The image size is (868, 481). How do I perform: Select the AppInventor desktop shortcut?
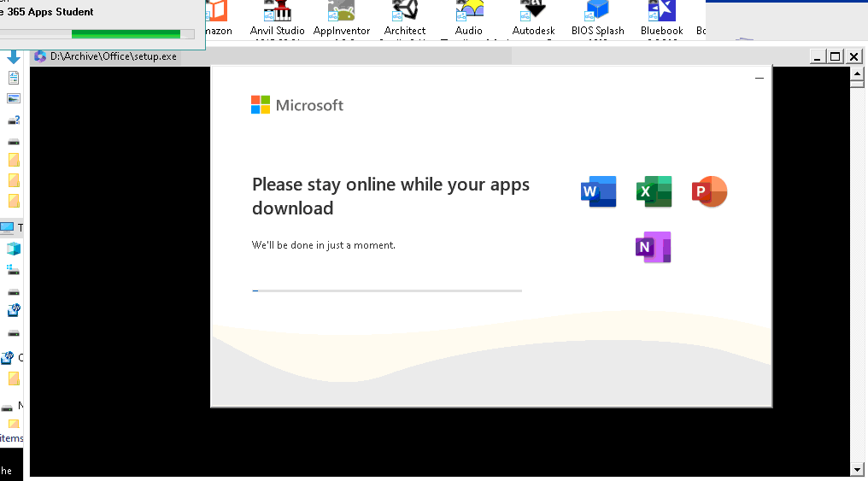[x=341, y=19]
